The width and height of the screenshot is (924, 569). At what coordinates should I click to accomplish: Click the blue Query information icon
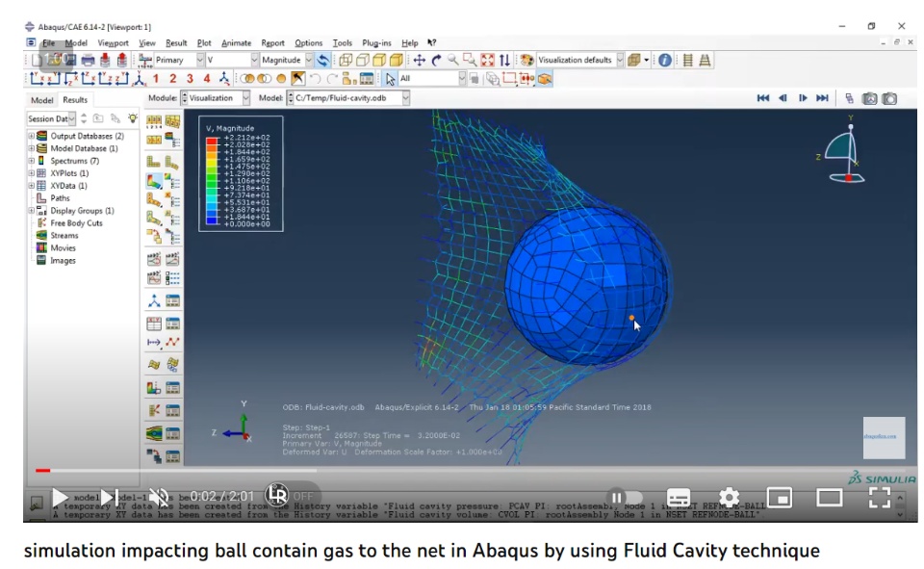click(665, 60)
